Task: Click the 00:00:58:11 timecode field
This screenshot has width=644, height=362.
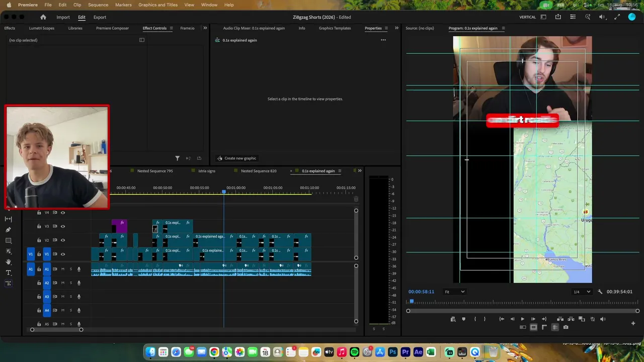Action: [421, 292]
